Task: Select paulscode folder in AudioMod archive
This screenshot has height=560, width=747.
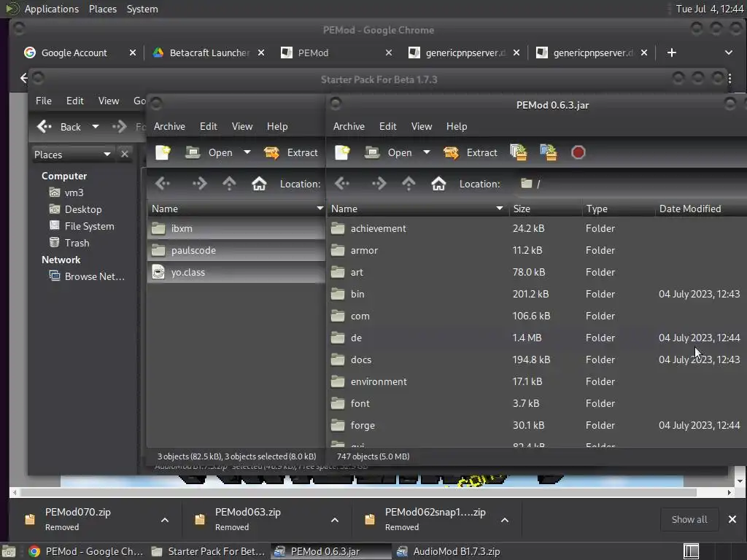Action: [236, 251]
